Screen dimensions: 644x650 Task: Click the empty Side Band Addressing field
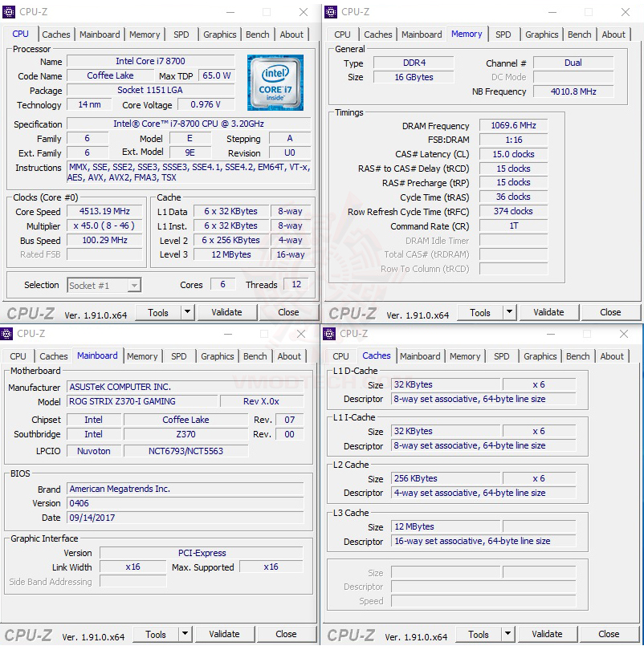point(132,582)
